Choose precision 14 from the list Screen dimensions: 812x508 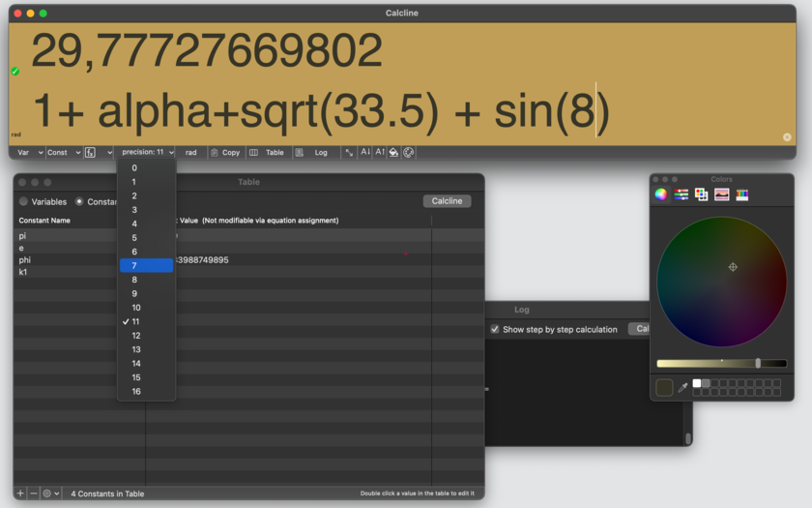coord(147,364)
